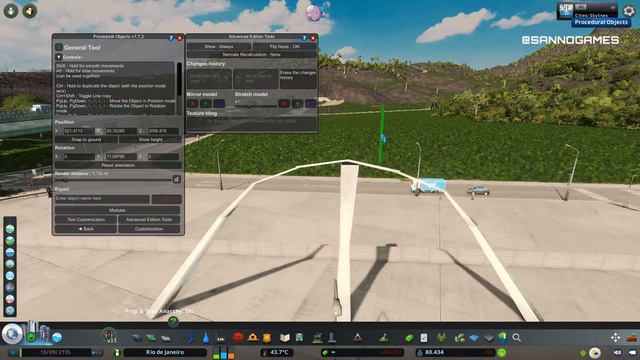640x360 pixels.
Task: Click Advanced Edition Tools button
Action: [x=149, y=220]
